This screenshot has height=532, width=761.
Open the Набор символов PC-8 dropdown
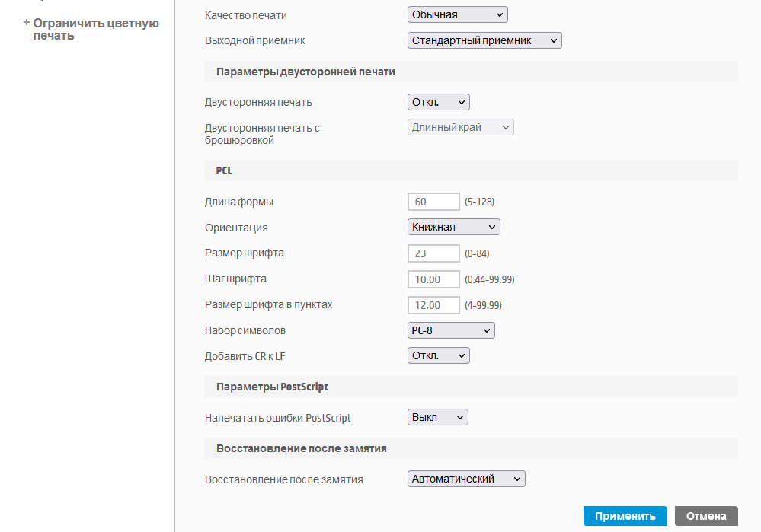(451, 330)
